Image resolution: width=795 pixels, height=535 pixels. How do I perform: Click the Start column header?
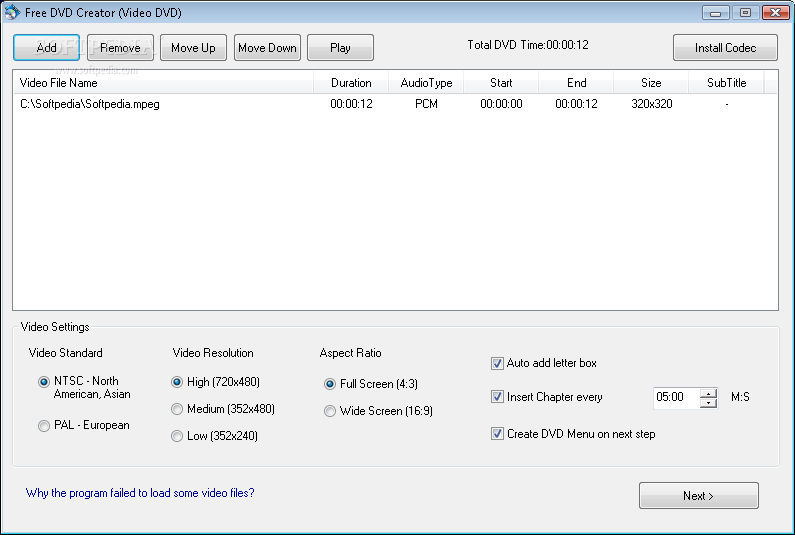click(x=501, y=83)
